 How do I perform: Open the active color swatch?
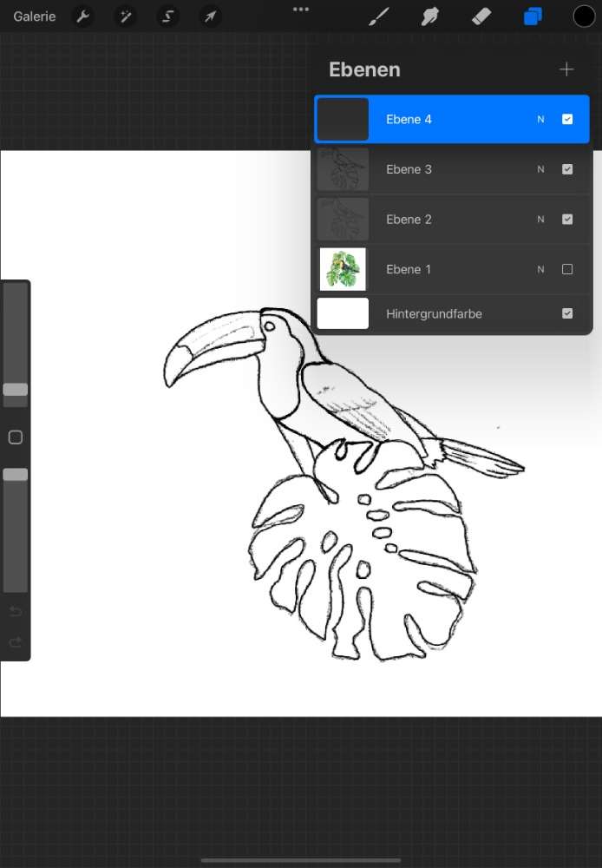tap(584, 16)
